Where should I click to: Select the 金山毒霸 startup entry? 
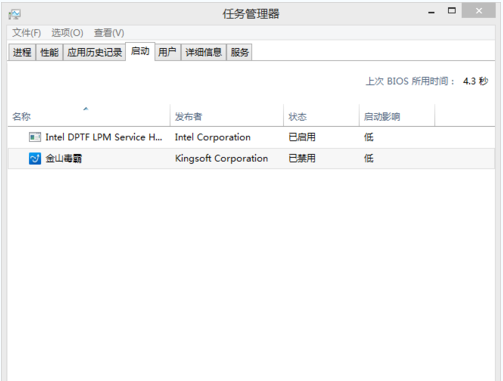(251, 158)
